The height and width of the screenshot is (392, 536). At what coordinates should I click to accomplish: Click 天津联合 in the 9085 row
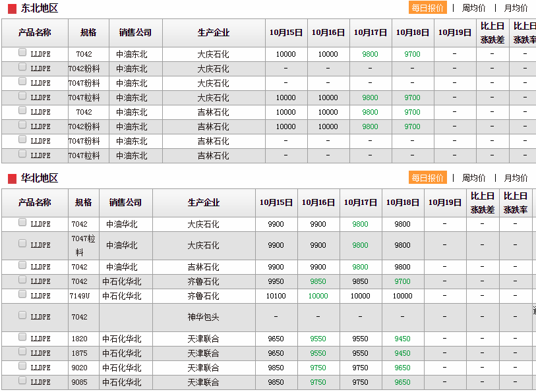coord(204,382)
